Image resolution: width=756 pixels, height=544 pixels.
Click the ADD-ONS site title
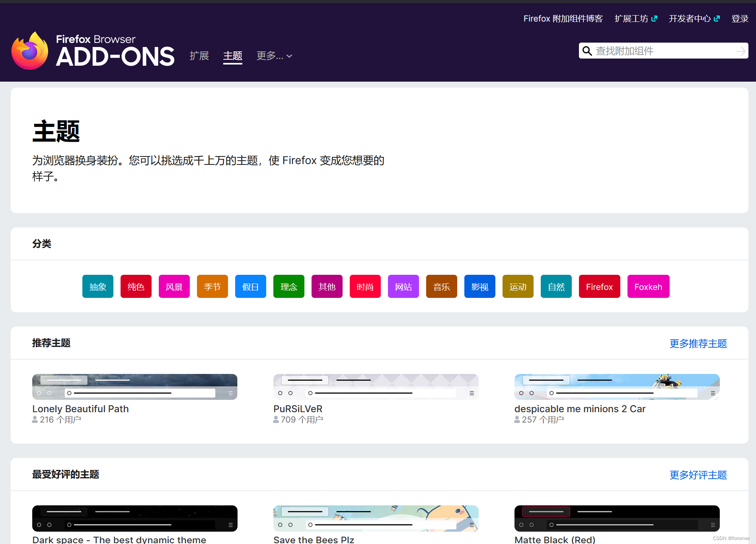pyautogui.click(x=115, y=56)
